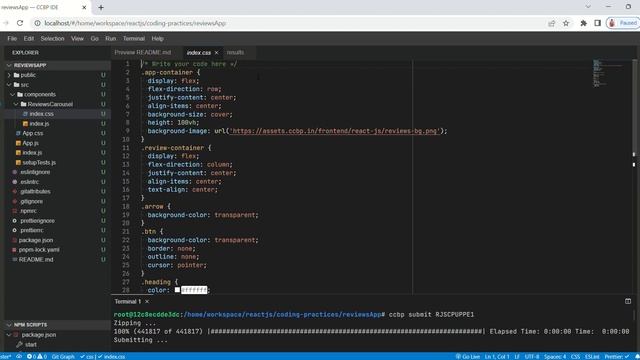Screen dimensions: 640x360
Task: Open the Selection menu
Action: pyautogui.click(x=52, y=38)
